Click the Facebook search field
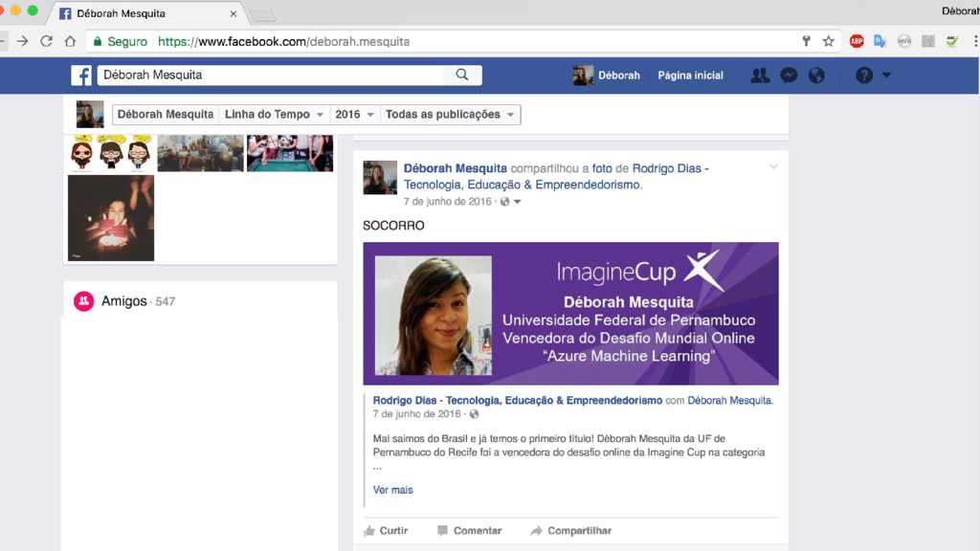980x551 pixels. [x=270, y=75]
